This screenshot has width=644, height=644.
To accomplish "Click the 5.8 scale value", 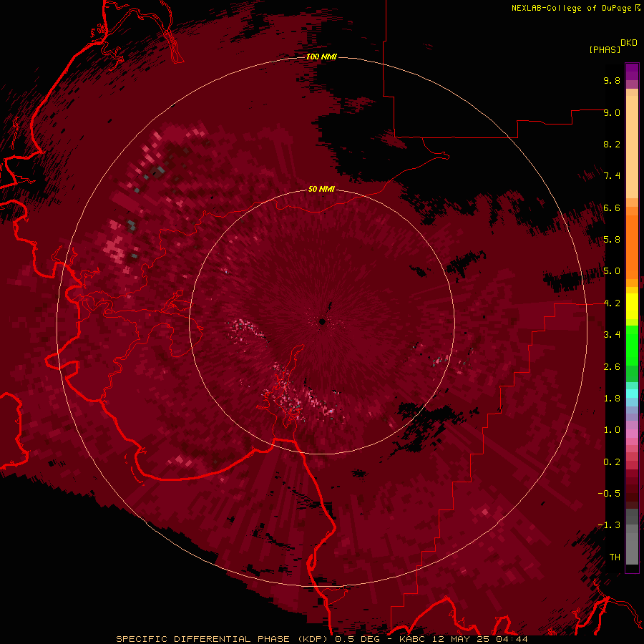I will [612, 240].
